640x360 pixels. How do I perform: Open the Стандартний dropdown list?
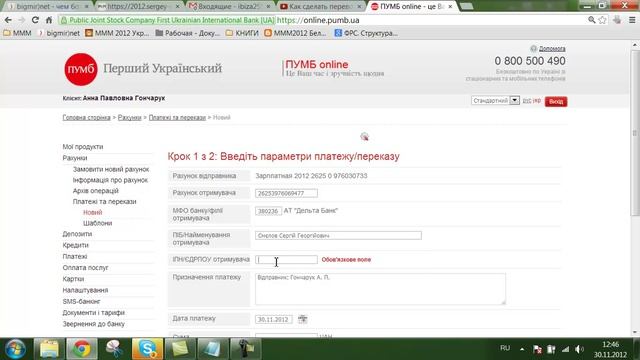495,100
